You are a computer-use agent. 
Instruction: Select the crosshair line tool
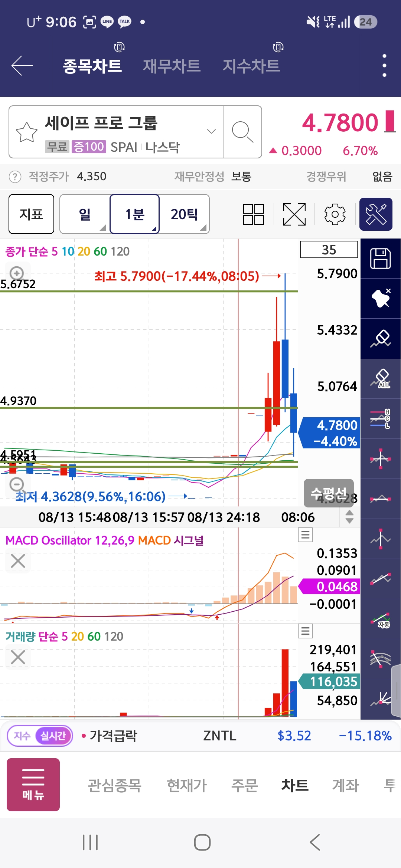381,459
